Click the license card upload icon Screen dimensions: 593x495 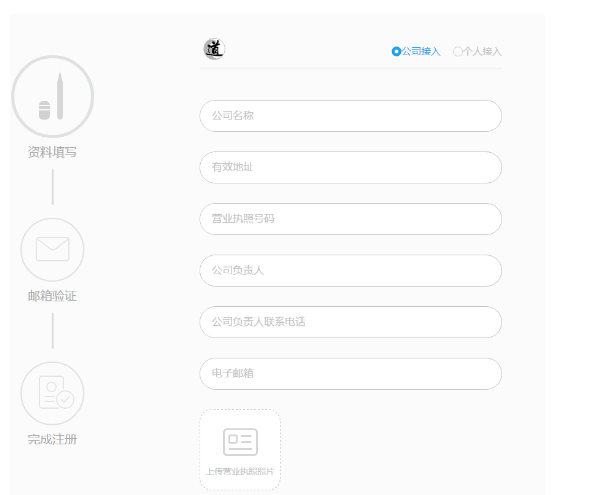pyautogui.click(x=240, y=442)
